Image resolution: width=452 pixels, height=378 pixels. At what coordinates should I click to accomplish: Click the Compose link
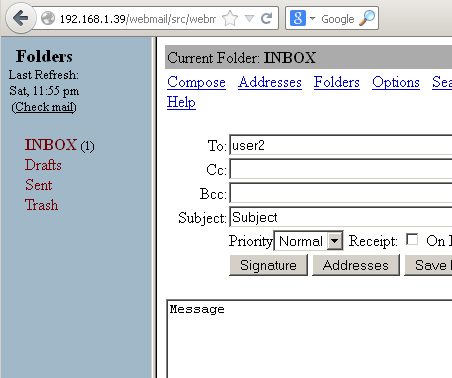(x=196, y=82)
